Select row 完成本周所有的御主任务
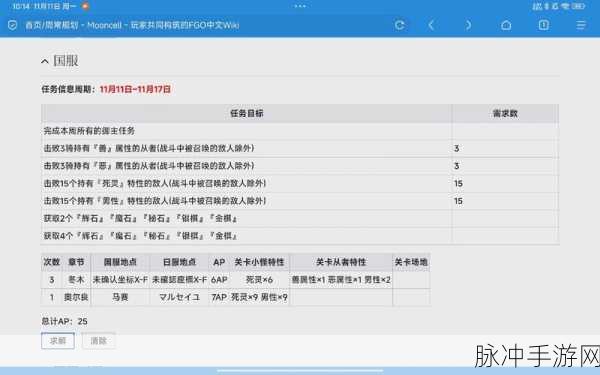 click(x=300, y=131)
